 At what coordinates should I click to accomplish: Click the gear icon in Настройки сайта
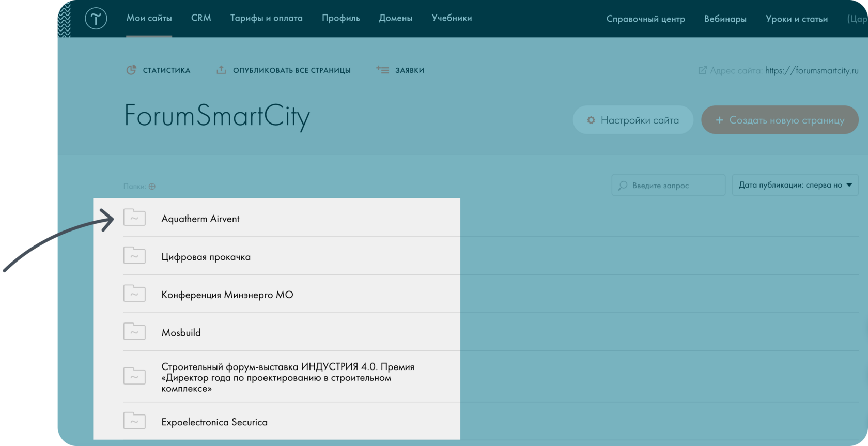tap(591, 120)
